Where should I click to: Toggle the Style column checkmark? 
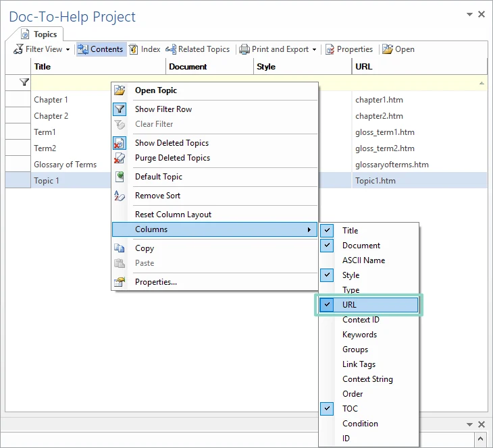(x=327, y=275)
